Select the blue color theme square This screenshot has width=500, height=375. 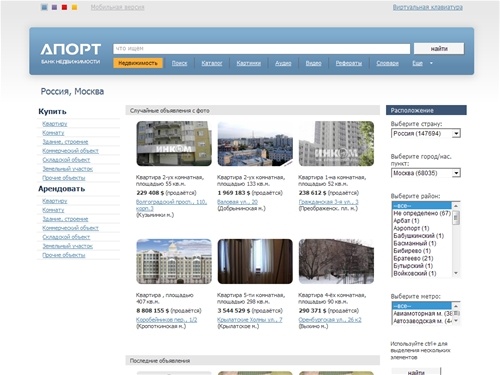pos(44,7)
